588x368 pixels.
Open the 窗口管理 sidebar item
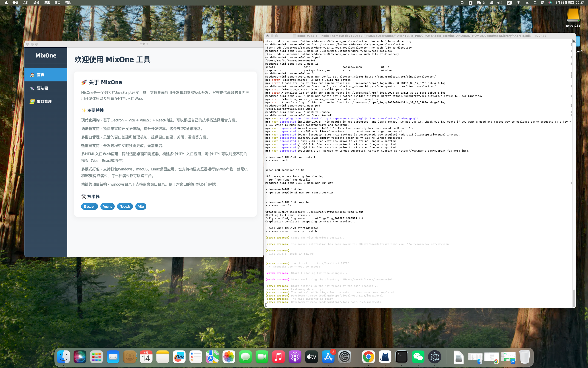[46, 101]
